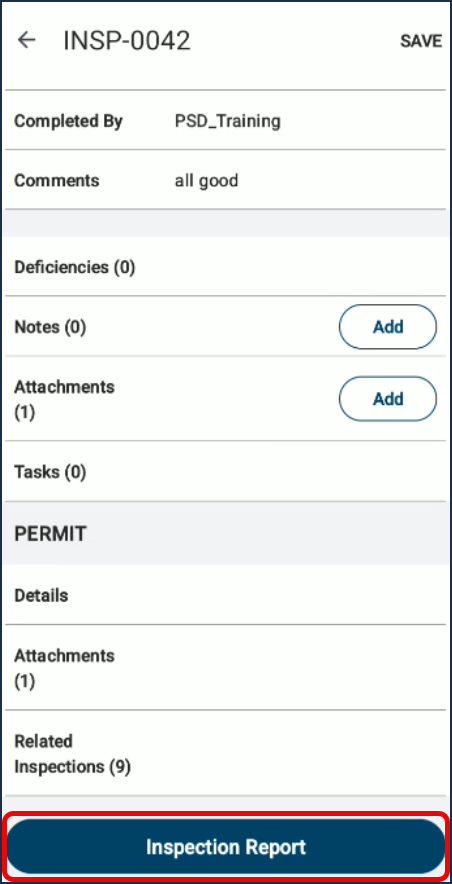
Task: Open the permit Details row
Action: point(225,595)
